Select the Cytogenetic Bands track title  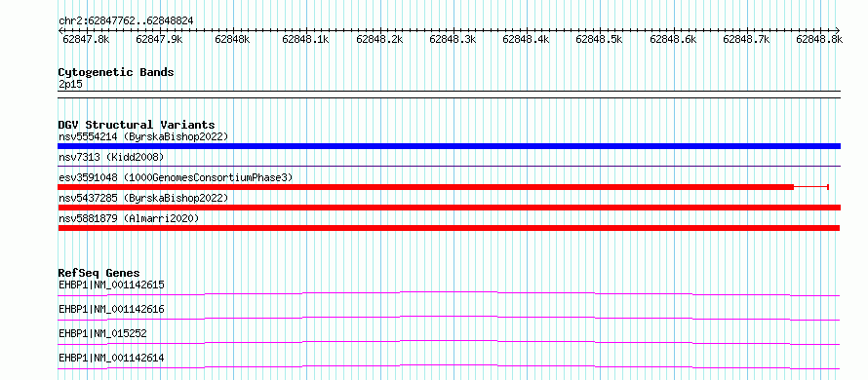click(116, 72)
